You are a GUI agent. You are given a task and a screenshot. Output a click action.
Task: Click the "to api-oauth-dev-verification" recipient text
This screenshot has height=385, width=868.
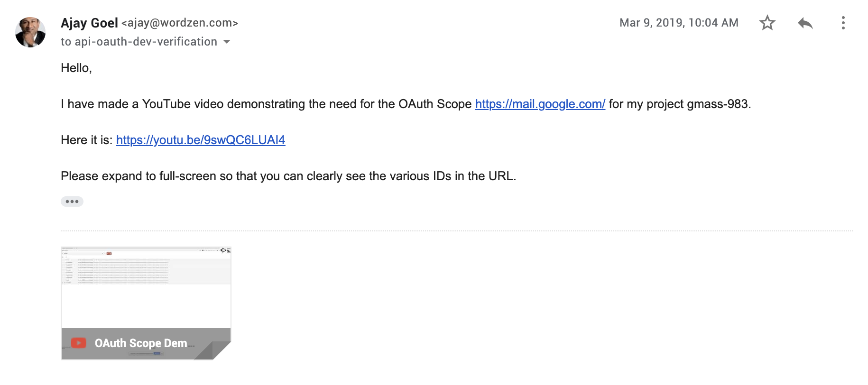tap(139, 42)
